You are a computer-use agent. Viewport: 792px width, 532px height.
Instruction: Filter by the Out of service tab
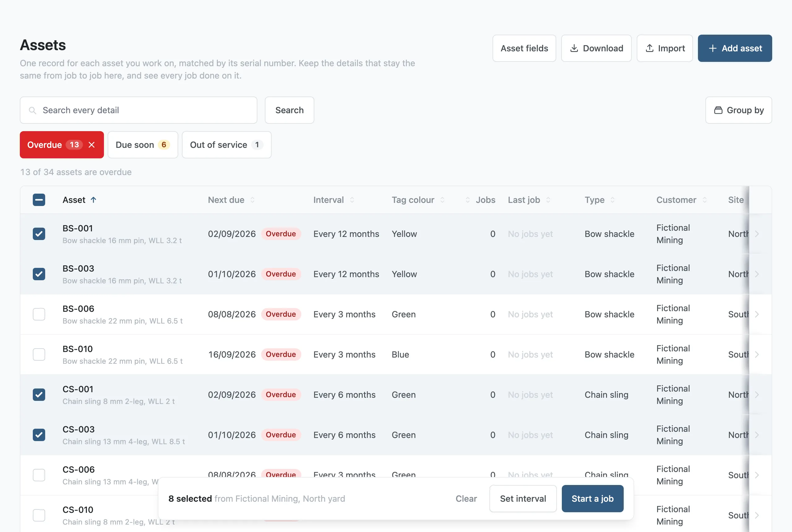click(227, 145)
